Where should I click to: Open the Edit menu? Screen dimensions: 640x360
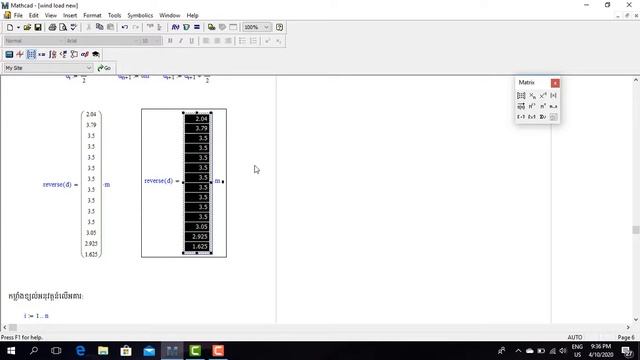click(33, 16)
